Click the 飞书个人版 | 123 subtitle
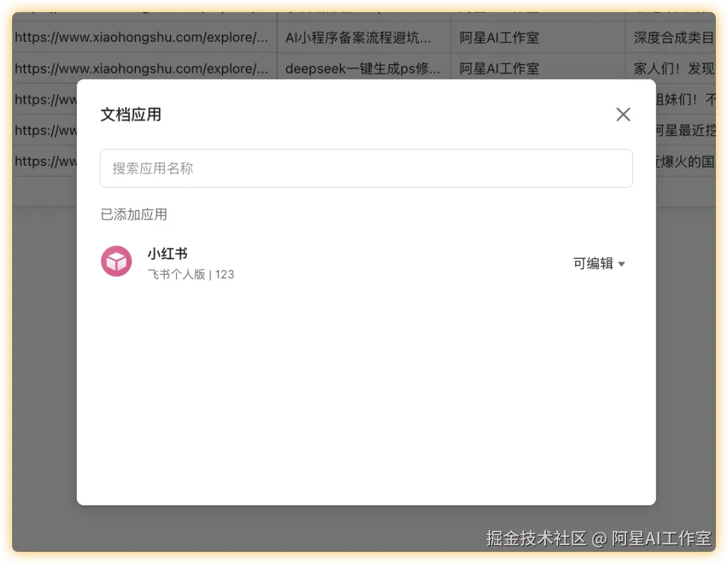Screen dimensions: 728x564 point(191,274)
